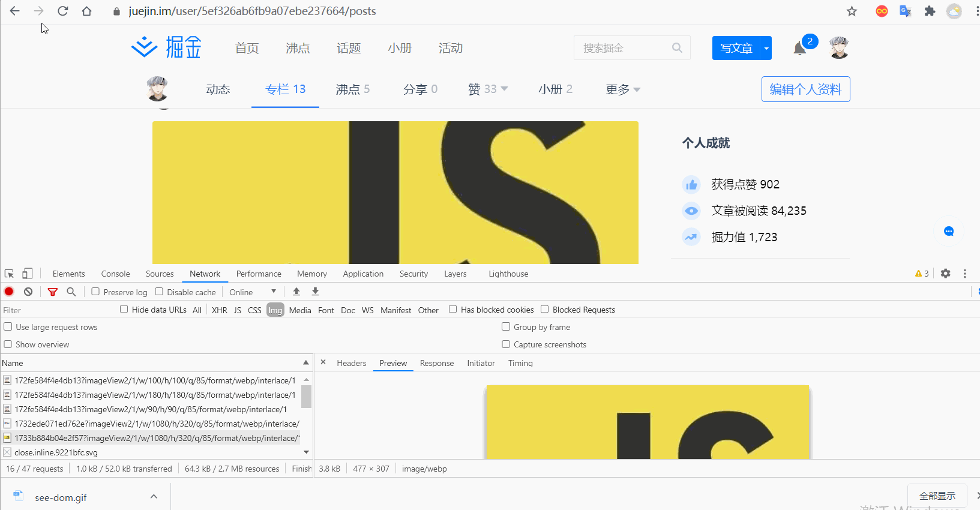Import a HAR file with the upload arrow
980x510 pixels.
coord(296,292)
